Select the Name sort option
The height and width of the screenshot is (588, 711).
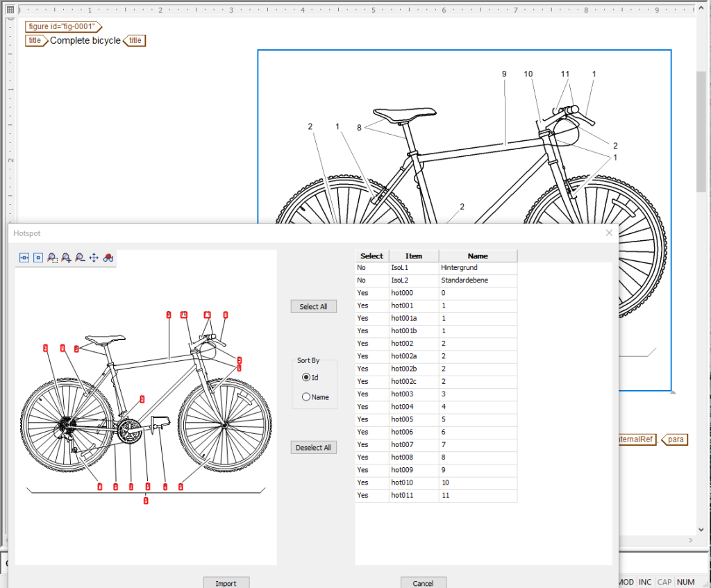tap(306, 396)
